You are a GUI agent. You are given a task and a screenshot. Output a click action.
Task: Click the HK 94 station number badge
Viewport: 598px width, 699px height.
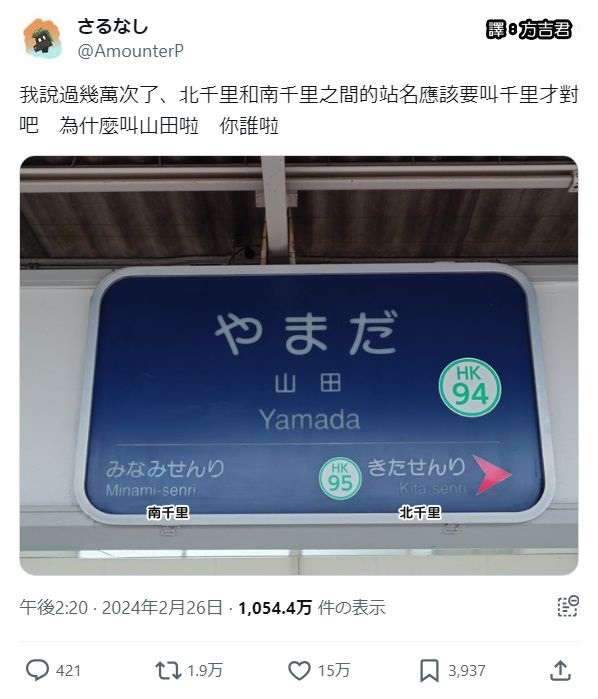coord(470,387)
